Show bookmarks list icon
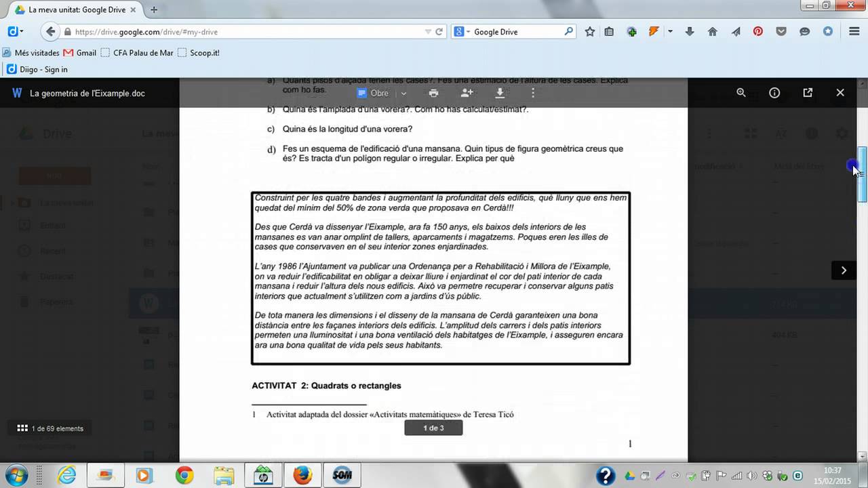The width and height of the screenshot is (868, 488). 609,32
